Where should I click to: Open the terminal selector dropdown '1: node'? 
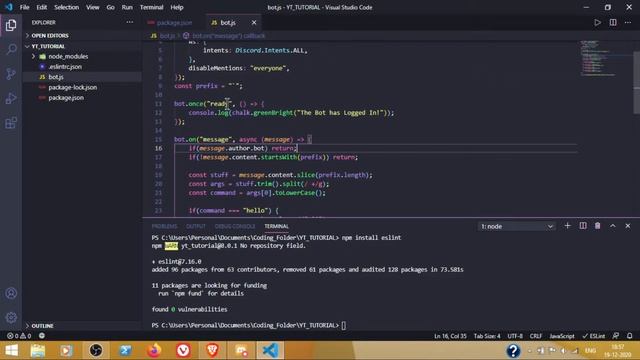[516, 226]
